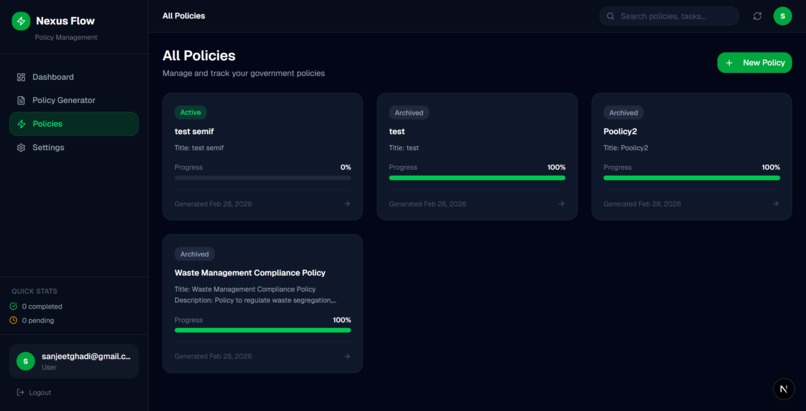
Task: Click the '0%' value on test semif
Action: [x=346, y=167]
